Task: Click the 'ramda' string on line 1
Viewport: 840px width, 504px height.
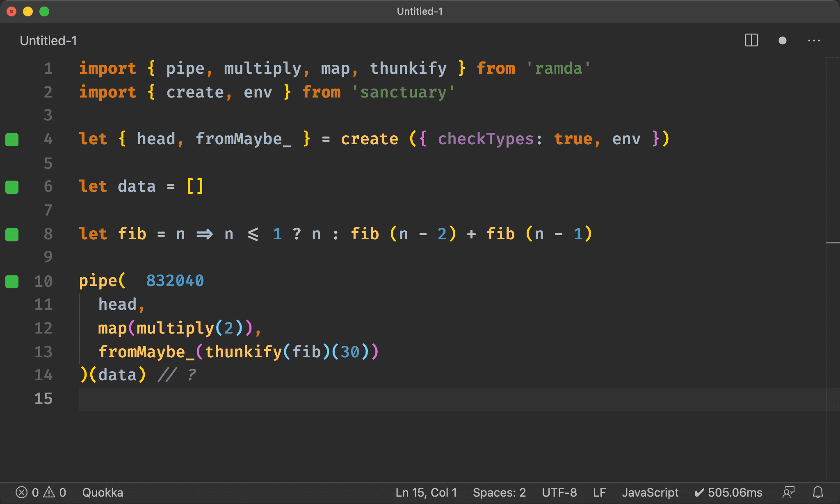Action: click(x=558, y=68)
